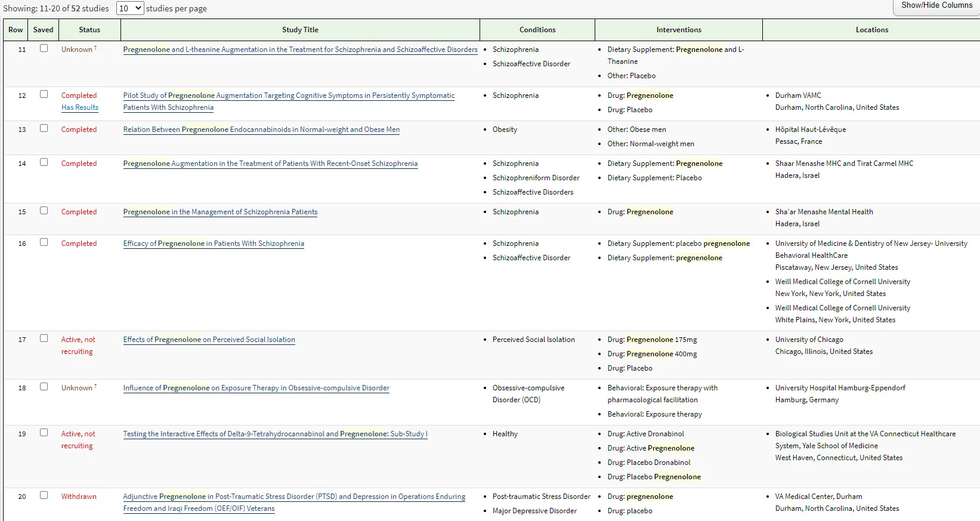Viewport: 980px width, 521px height.
Task: Click Other: Normal-weight men intervention
Action: [x=651, y=144]
